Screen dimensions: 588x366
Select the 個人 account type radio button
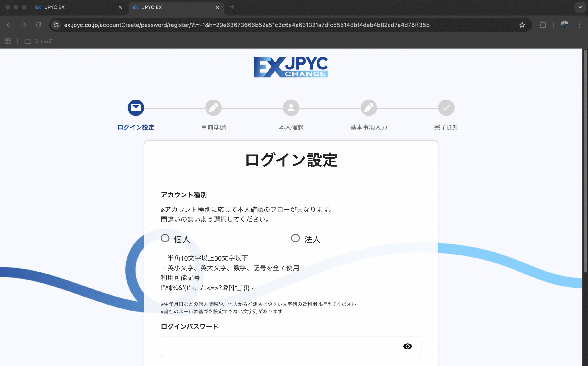coord(165,238)
